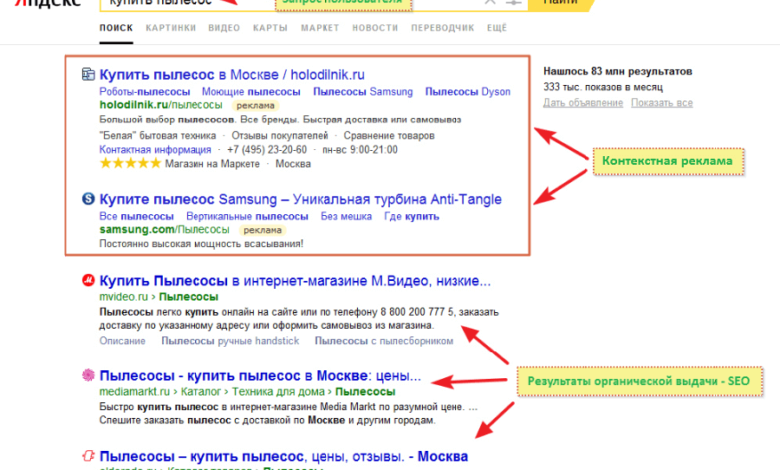This screenshot has width=780, height=470.
Task: Click the mediamarkt pink favicon
Action: 88,375
